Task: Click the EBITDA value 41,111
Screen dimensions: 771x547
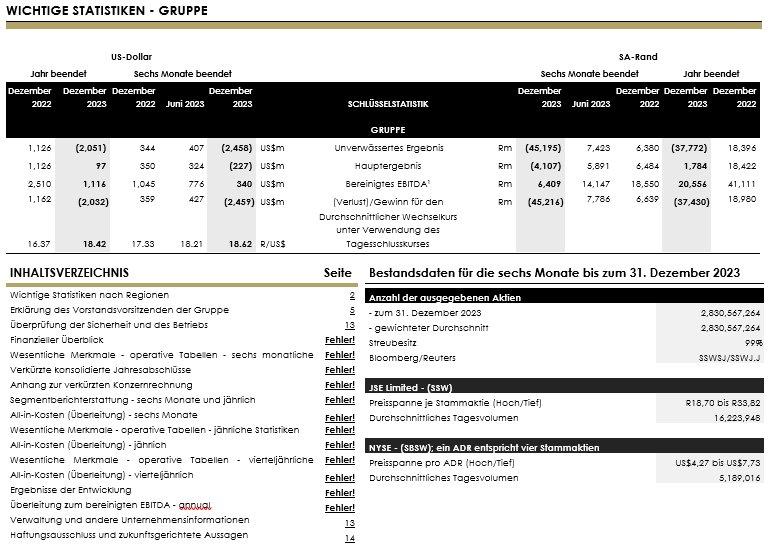Action: (x=741, y=184)
